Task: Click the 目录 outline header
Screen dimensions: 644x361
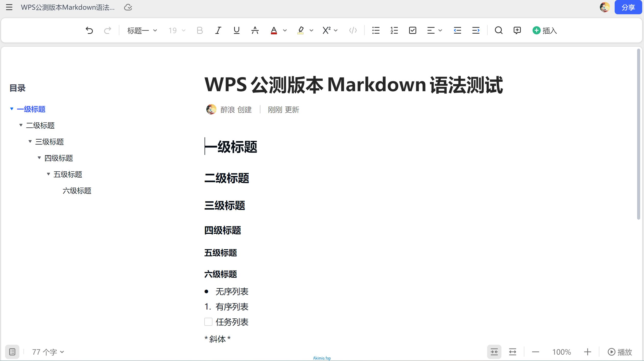Action: pyautogui.click(x=17, y=88)
